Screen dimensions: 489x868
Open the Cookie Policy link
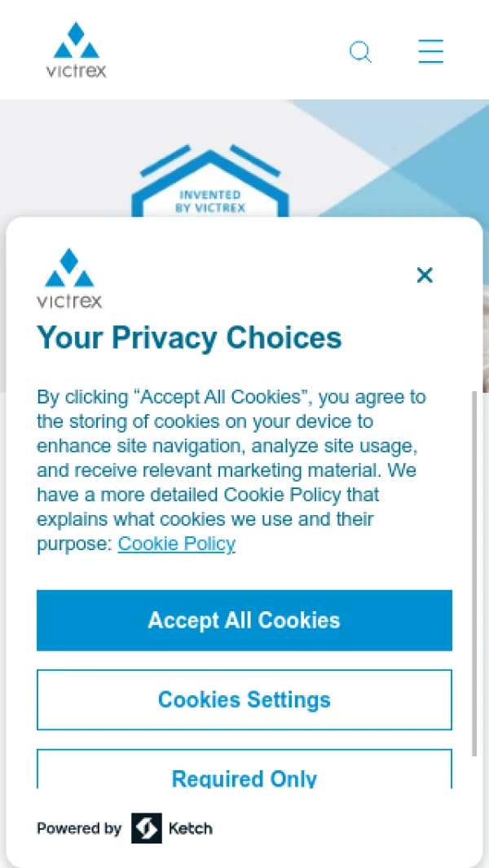(x=177, y=544)
